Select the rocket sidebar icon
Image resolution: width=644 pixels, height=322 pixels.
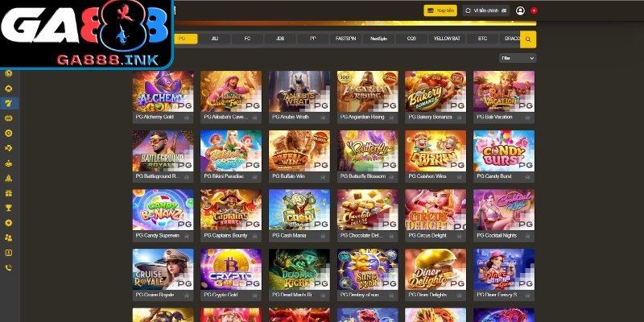point(8,178)
